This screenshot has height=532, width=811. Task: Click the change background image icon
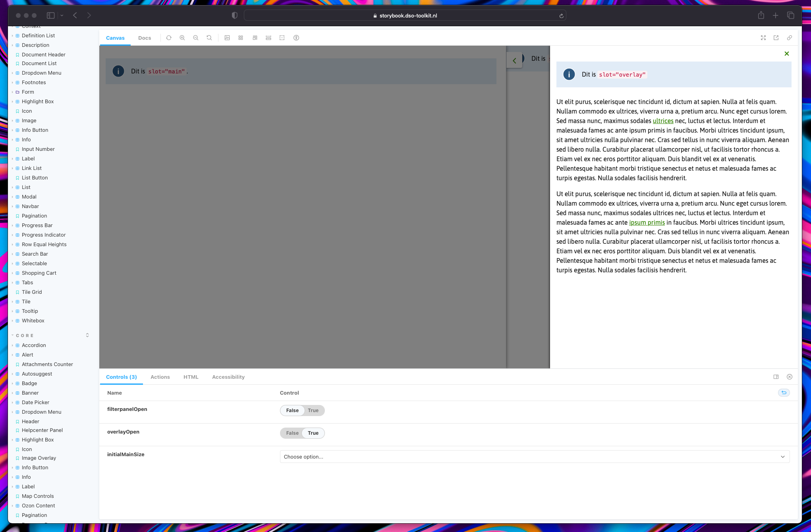(x=227, y=38)
